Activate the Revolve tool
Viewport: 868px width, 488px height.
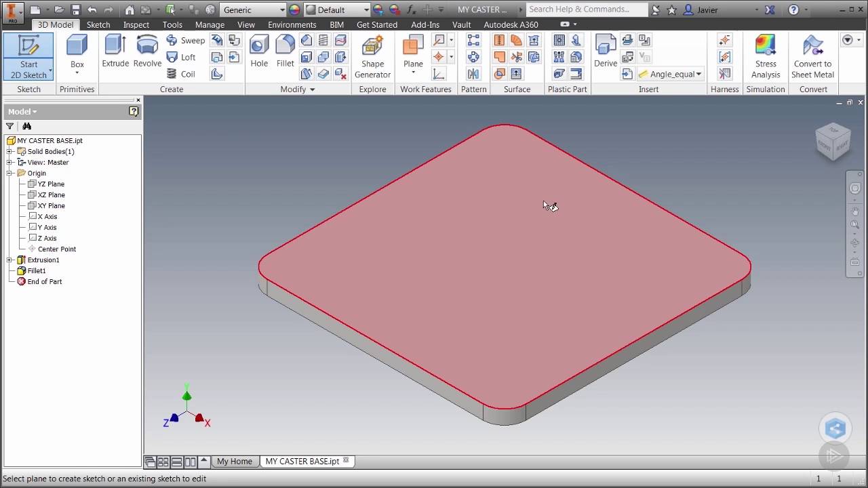click(x=147, y=51)
